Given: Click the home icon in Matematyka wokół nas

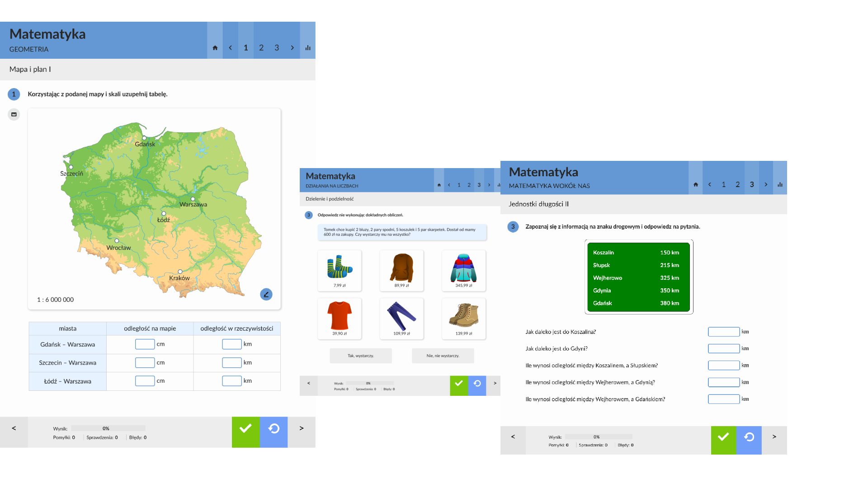Looking at the screenshot, I should tap(696, 184).
